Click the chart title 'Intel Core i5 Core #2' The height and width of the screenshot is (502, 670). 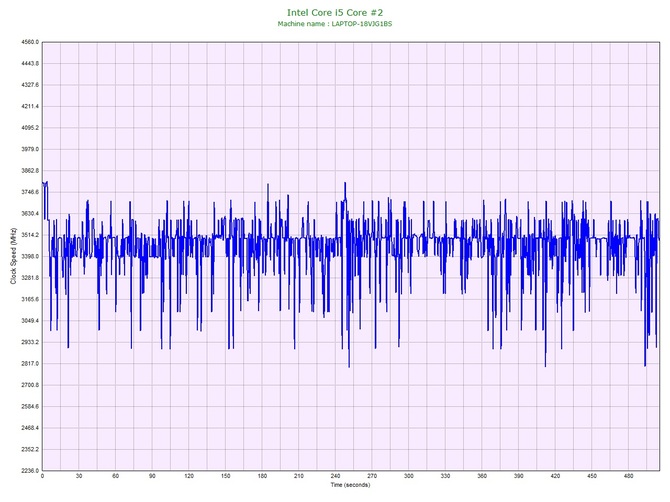click(335, 12)
